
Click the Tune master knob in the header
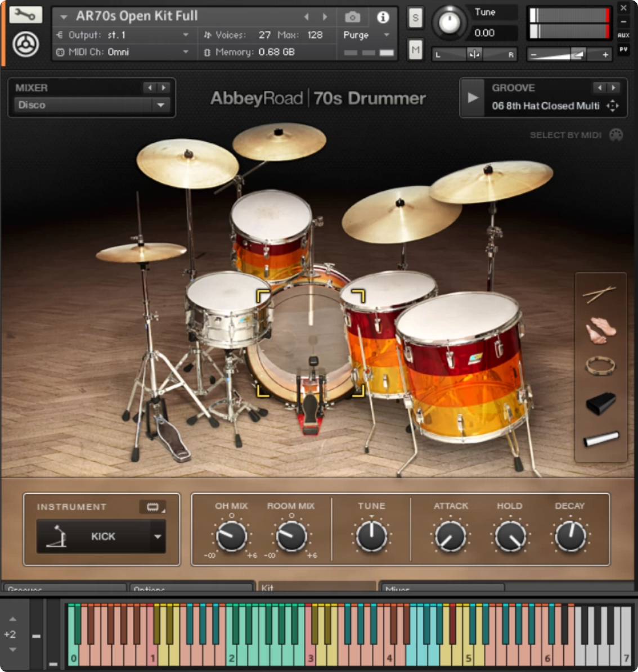coord(450,22)
